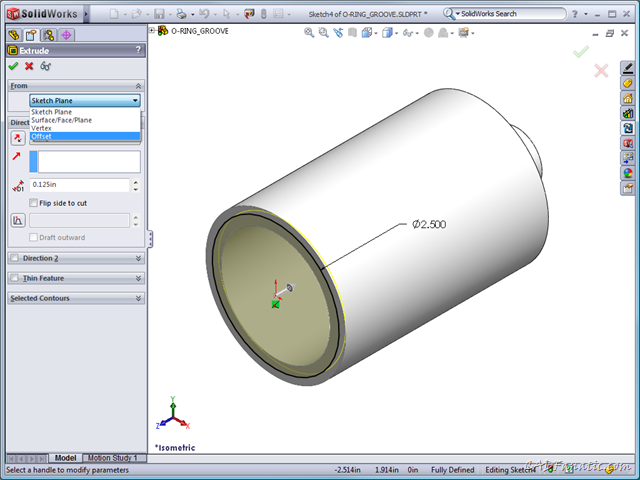Viewport: 640px width, 480px height.
Task: Open the ConfigurationManager tab
Action: pyautogui.click(x=49, y=35)
